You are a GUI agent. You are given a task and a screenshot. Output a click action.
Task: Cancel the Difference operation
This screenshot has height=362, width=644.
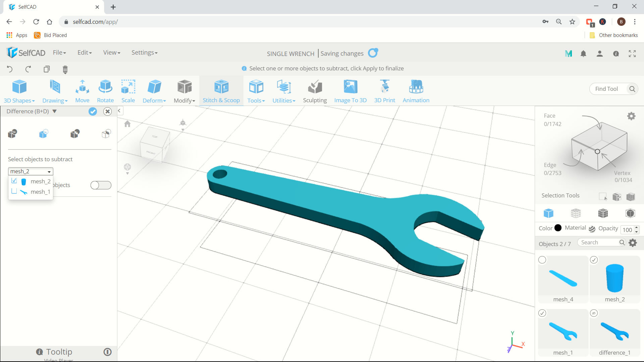(x=107, y=111)
